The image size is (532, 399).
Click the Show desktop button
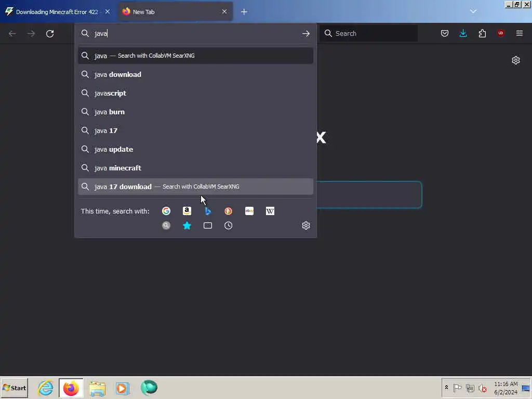pos(526,388)
